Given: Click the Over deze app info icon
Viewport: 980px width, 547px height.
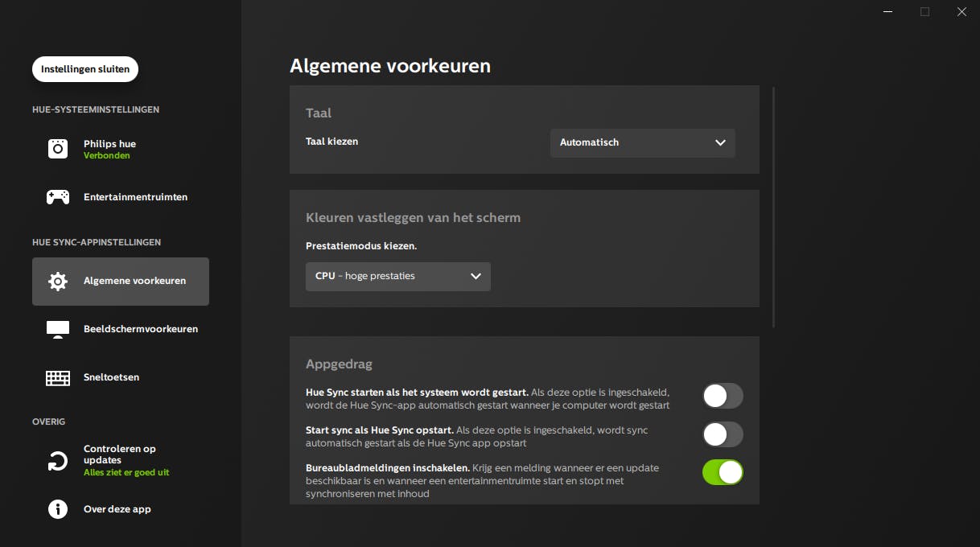Looking at the screenshot, I should coord(58,509).
